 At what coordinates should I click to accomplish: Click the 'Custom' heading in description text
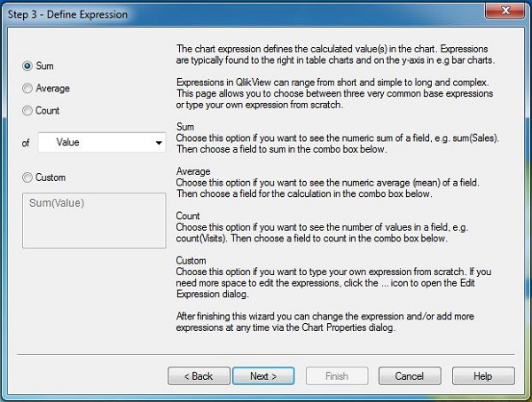point(191,260)
